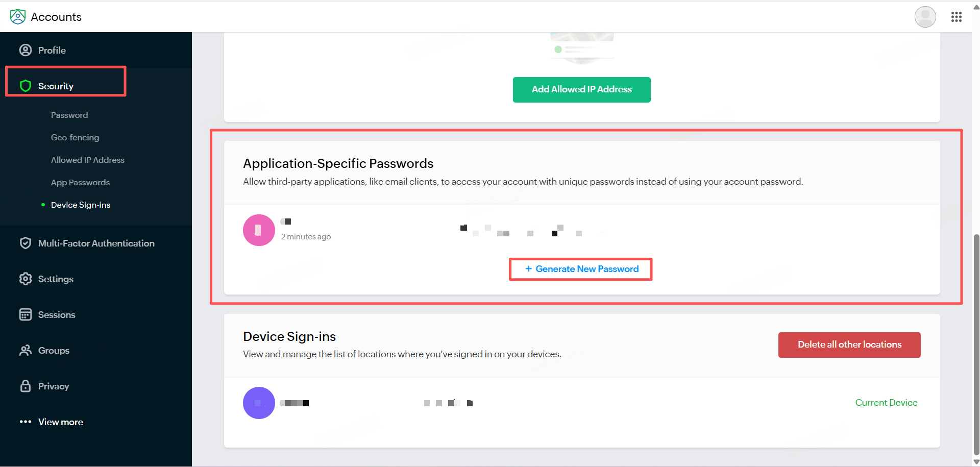Click Add Allowed IP Address button
Screen dimensions: 980x467
coord(581,90)
